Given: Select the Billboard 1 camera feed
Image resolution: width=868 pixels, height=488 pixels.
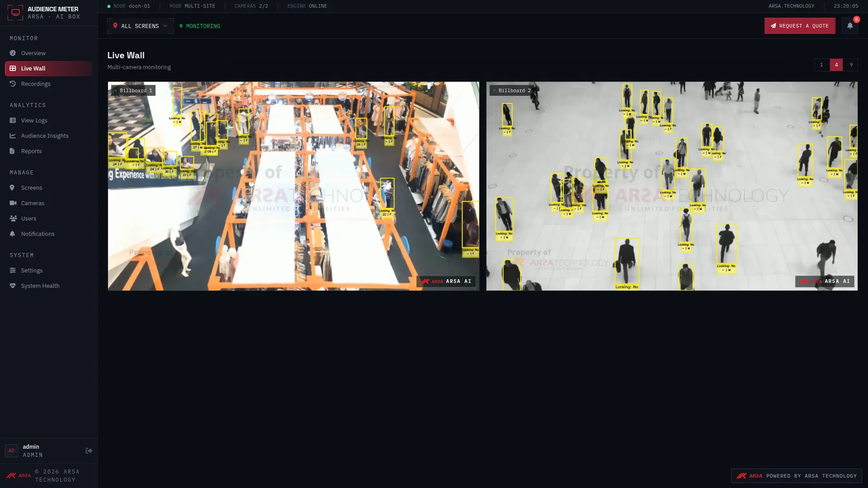Looking at the screenshot, I should (293, 186).
